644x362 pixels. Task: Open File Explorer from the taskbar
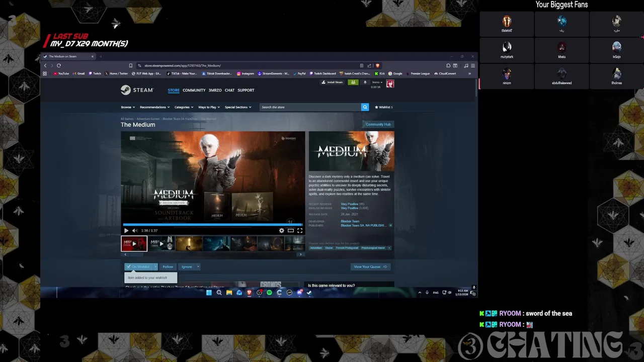click(229, 293)
